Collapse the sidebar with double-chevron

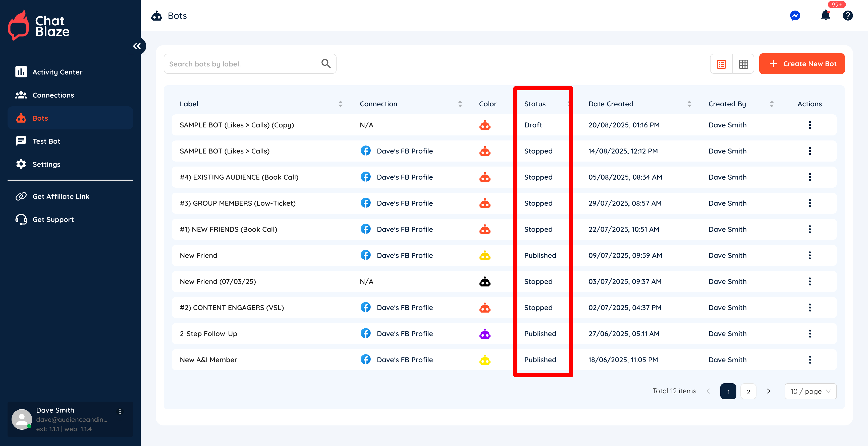click(x=137, y=46)
